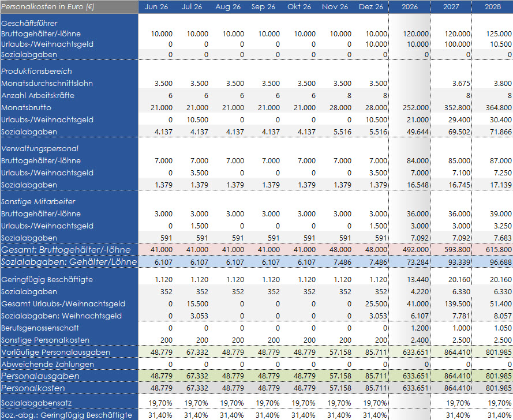Click the 51.400 Urlaubs-/Weihnachtsgeld cell
513x420 pixels.
tap(500, 304)
